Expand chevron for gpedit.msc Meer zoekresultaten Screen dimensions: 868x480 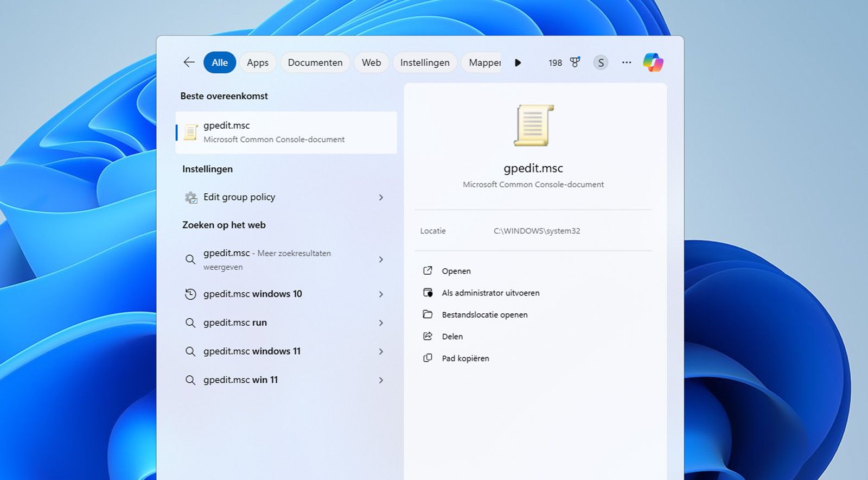pos(381,260)
